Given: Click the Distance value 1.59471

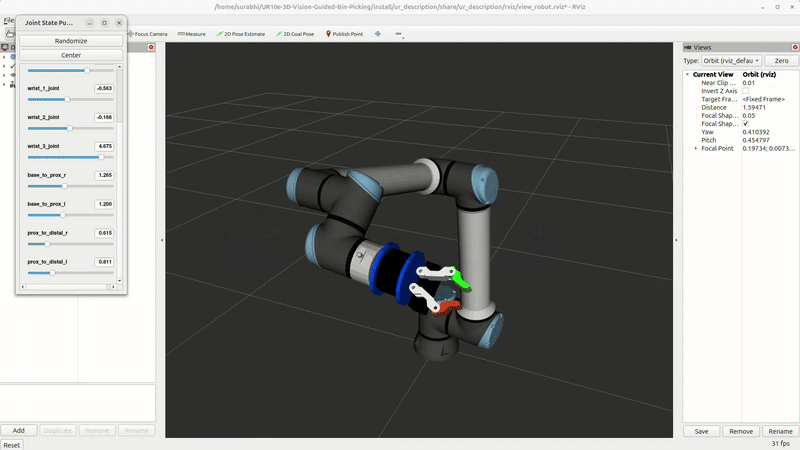Looking at the screenshot, I should 754,107.
